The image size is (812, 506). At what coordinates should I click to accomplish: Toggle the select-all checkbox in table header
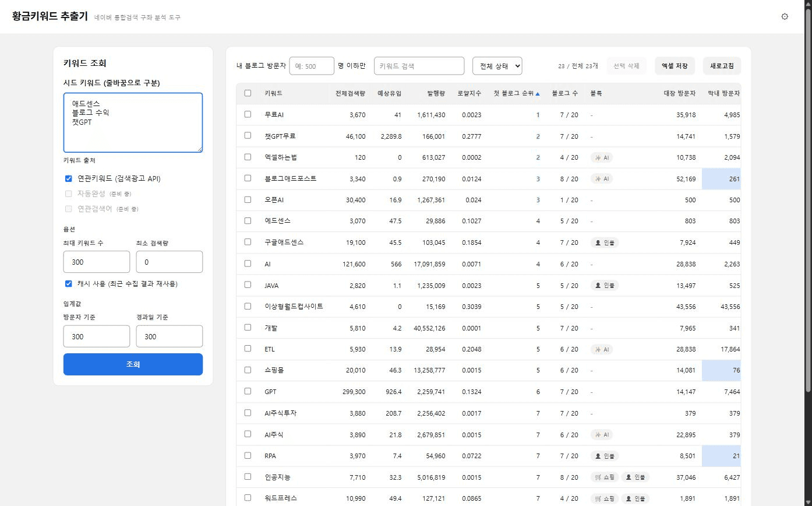pos(248,93)
